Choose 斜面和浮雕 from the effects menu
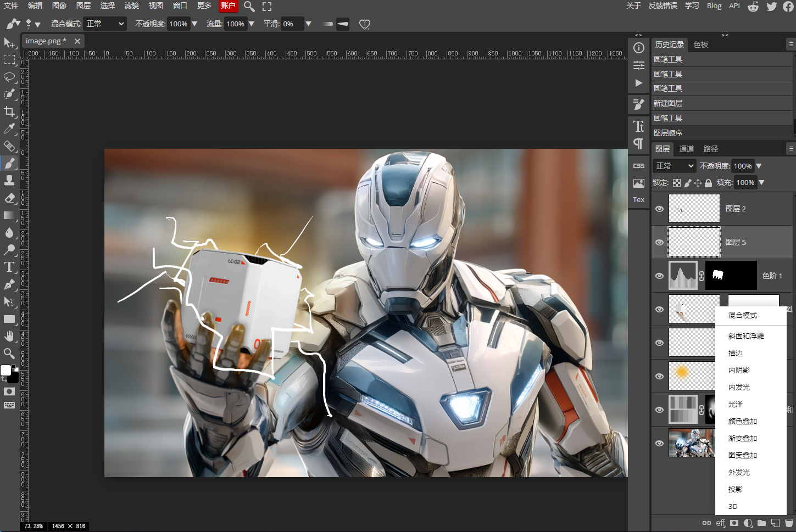The image size is (796, 532). coord(746,336)
